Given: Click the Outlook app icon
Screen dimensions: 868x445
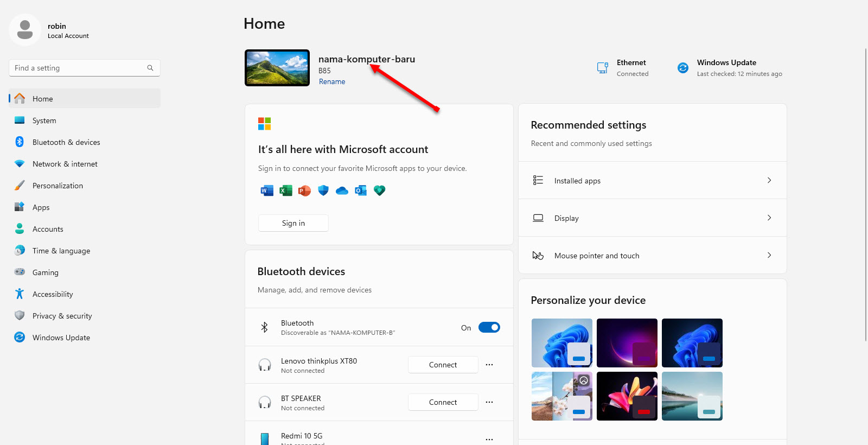Looking at the screenshot, I should pyautogui.click(x=361, y=190).
